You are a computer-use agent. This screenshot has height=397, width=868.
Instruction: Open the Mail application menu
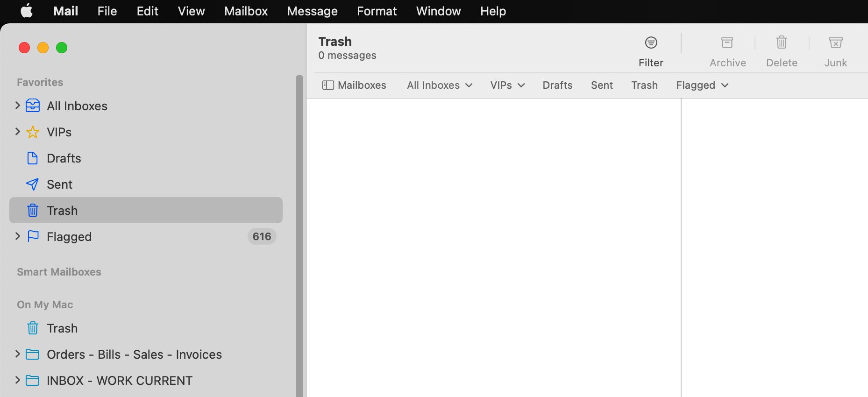[x=66, y=11]
